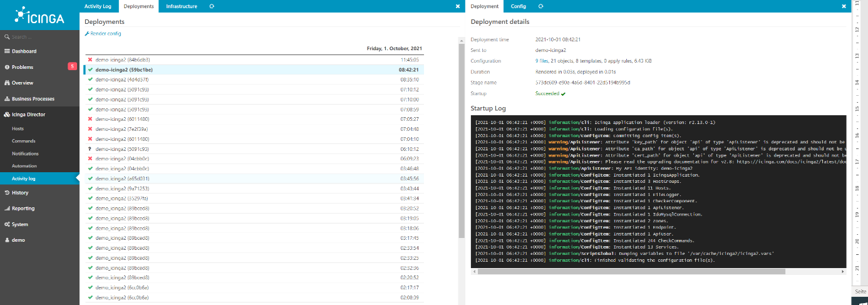Refresh the Deployment details pane
The image size is (868, 305).
point(540,6)
